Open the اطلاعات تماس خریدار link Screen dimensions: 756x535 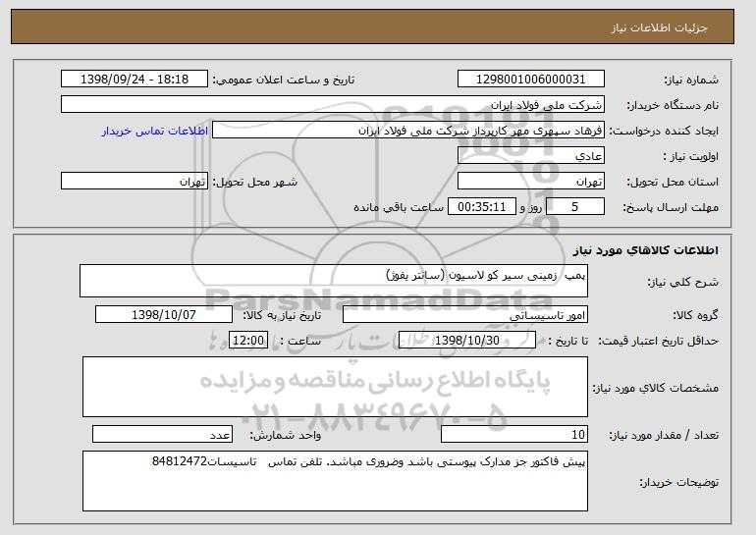tap(155, 131)
